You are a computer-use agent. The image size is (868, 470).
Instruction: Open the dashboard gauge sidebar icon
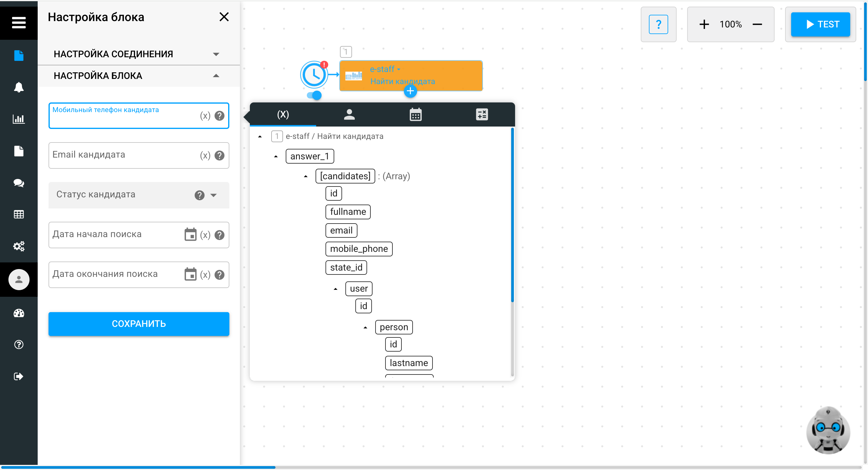coord(18,313)
